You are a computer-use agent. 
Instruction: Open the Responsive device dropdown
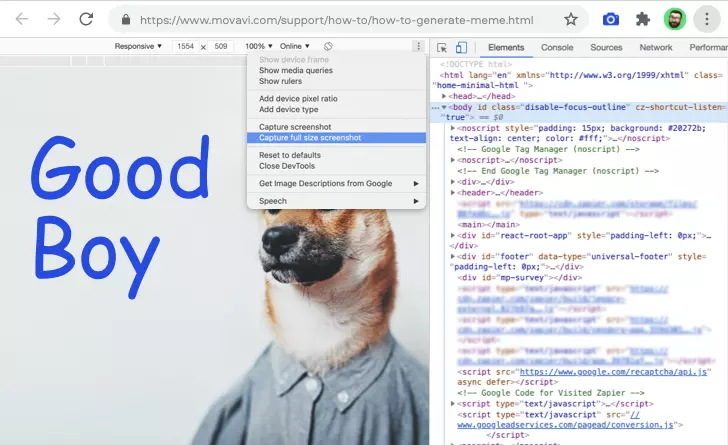pos(138,46)
